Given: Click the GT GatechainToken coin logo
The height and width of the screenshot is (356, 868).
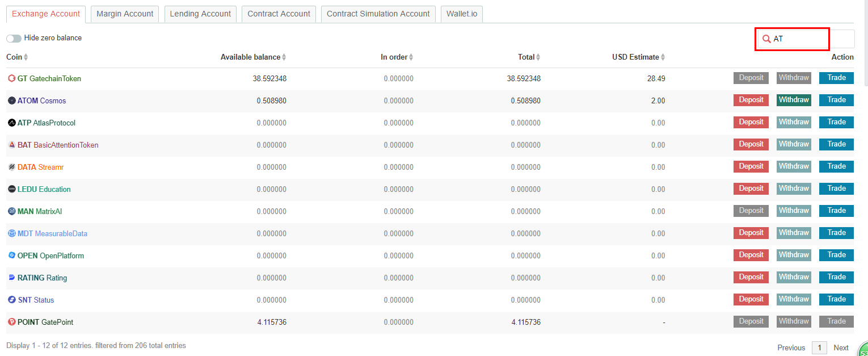Looking at the screenshot, I should click(11, 78).
